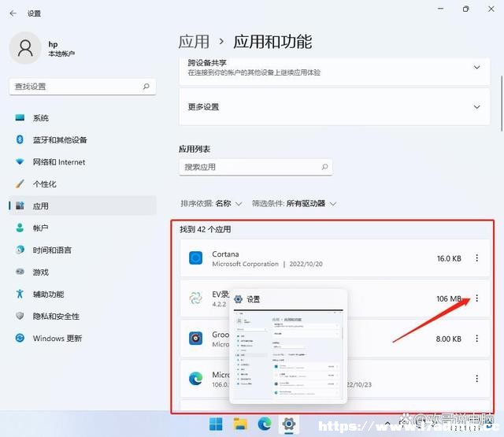The height and width of the screenshot is (437, 504).
Task: Click the 辅助功能 accessibility icon
Action: coord(20,294)
